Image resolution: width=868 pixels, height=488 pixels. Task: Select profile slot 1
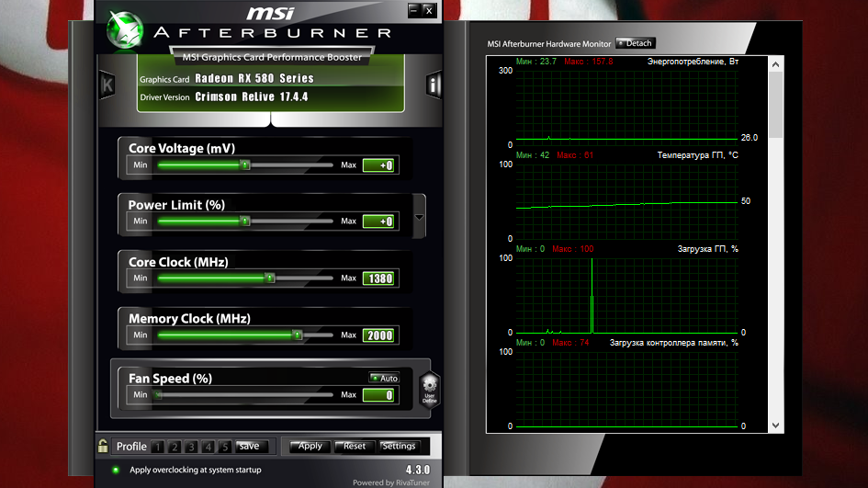(x=158, y=447)
